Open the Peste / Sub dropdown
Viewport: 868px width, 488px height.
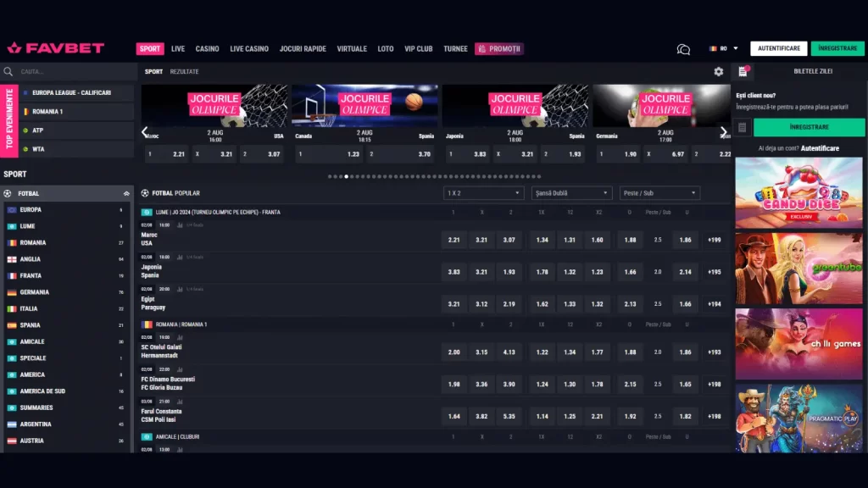coord(659,193)
